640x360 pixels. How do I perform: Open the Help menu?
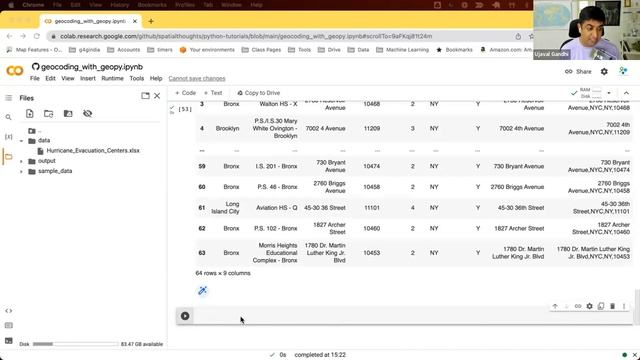(x=156, y=78)
